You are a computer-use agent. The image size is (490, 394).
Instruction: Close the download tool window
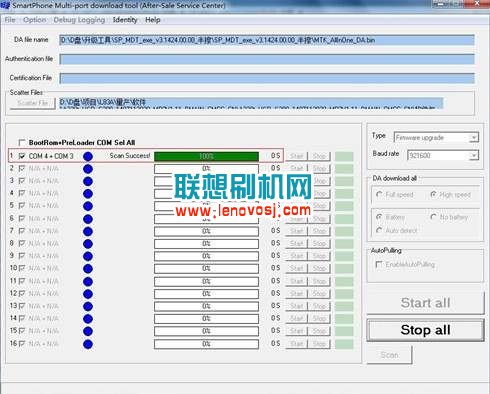(x=477, y=4)
